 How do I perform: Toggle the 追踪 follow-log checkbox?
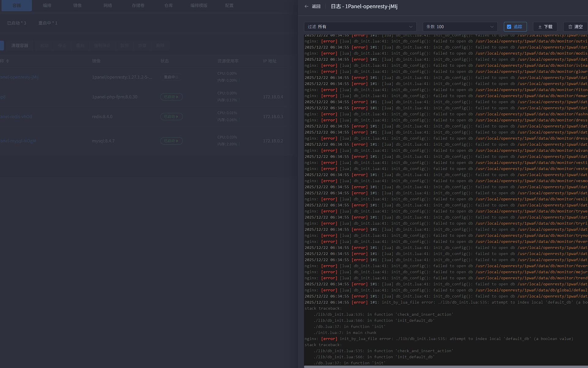point(509,27)
